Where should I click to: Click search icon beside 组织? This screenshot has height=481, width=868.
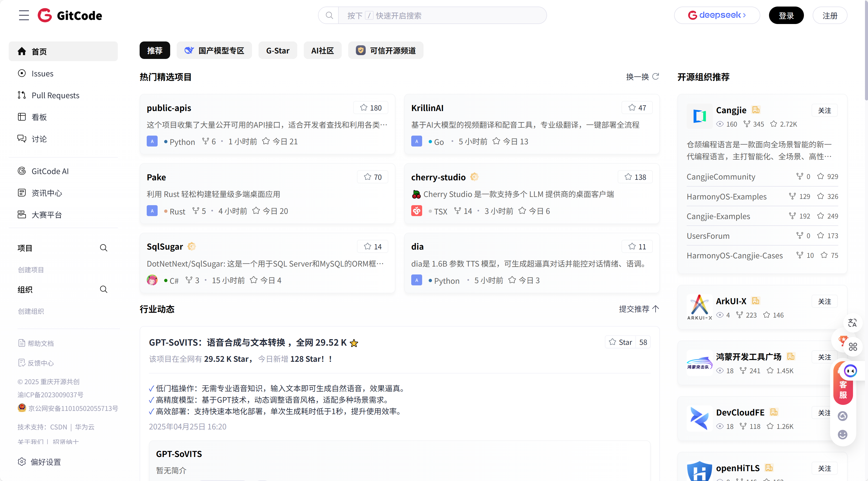(x=103, y=289)
